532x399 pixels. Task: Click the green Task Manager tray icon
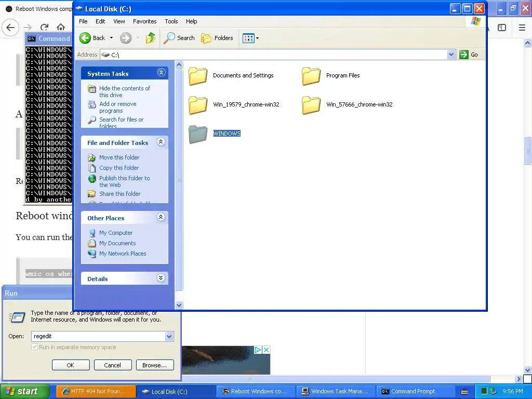485,392
